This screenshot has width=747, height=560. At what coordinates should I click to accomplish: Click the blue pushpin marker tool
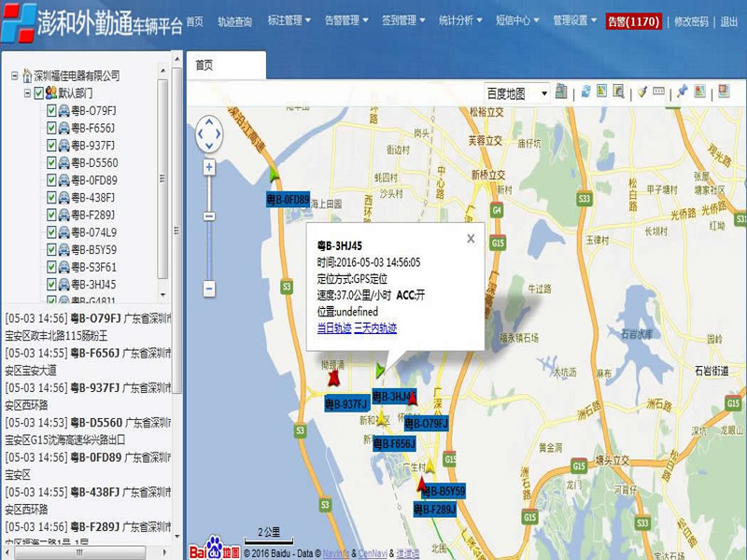point(683,91)
